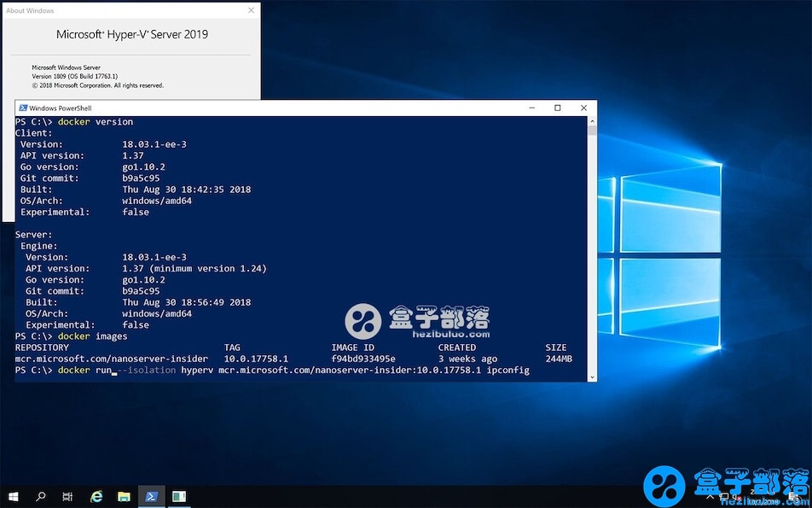Click the 244MB size value
Viewport: 812px width, 508px height.
tap(559, 359)
